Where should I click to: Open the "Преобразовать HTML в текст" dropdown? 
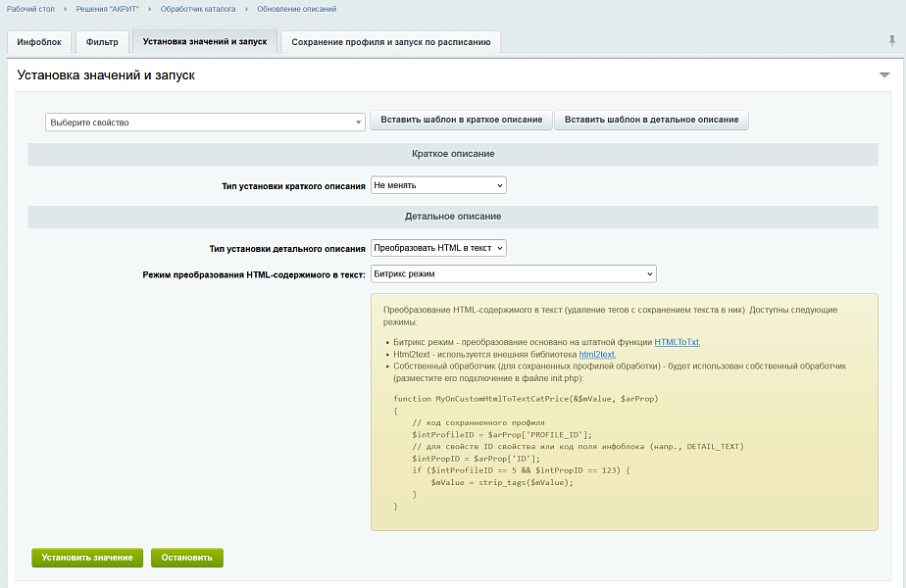click(439, 247)
